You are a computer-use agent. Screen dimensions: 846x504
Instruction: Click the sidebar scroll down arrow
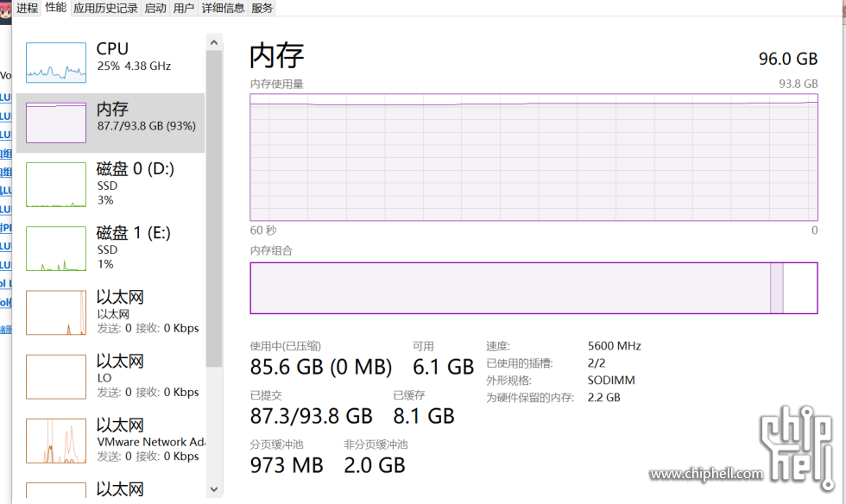[214, 489]
